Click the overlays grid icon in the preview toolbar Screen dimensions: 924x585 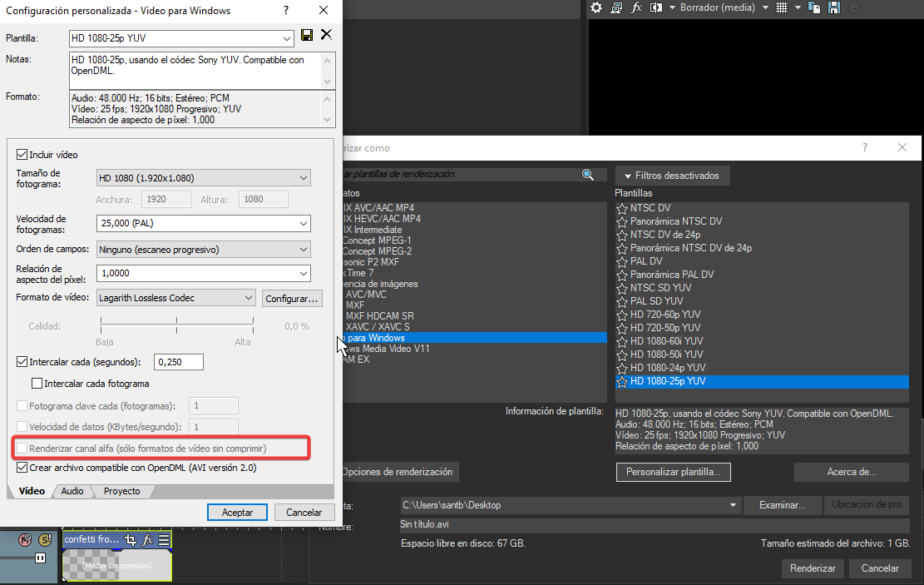click(x=782, y=7)
